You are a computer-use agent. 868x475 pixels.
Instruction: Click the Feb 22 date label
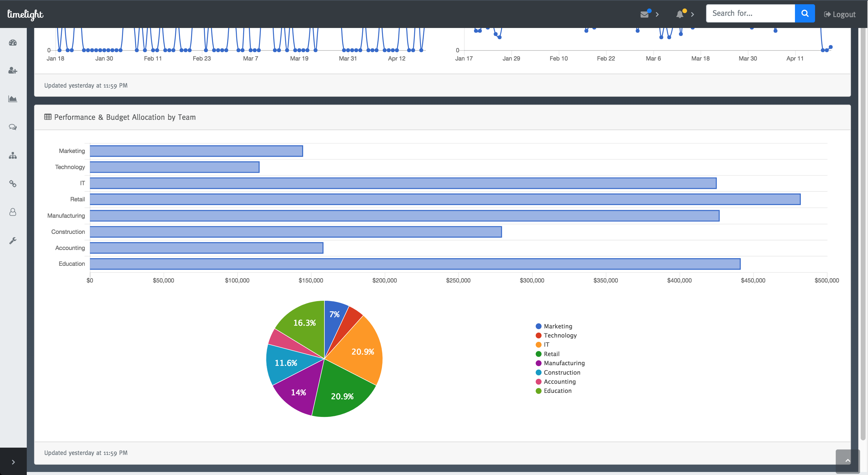click(x=606, y=59)
